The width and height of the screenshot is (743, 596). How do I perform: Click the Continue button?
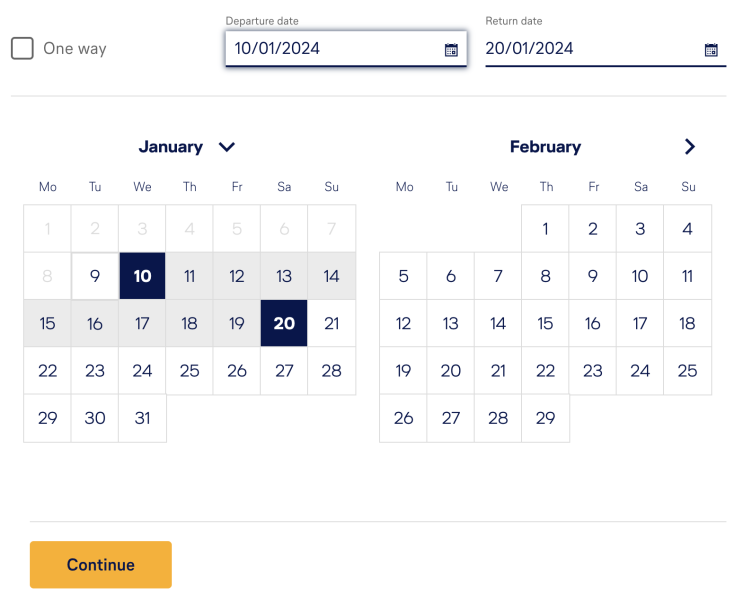tap(100, 565)
